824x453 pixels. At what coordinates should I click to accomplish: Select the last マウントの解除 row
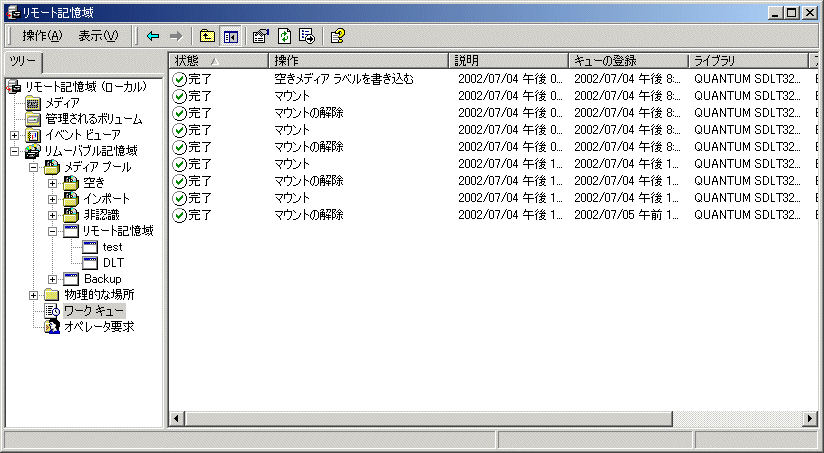coord(493,215)
